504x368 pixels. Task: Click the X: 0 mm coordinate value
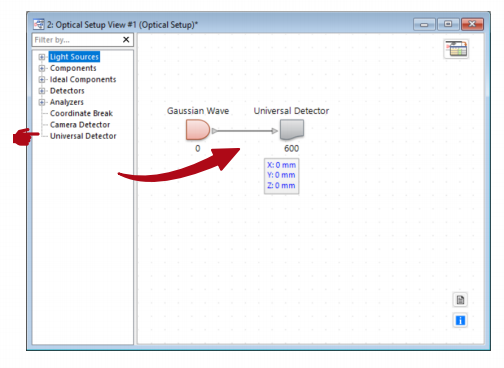tap(281, 165)
